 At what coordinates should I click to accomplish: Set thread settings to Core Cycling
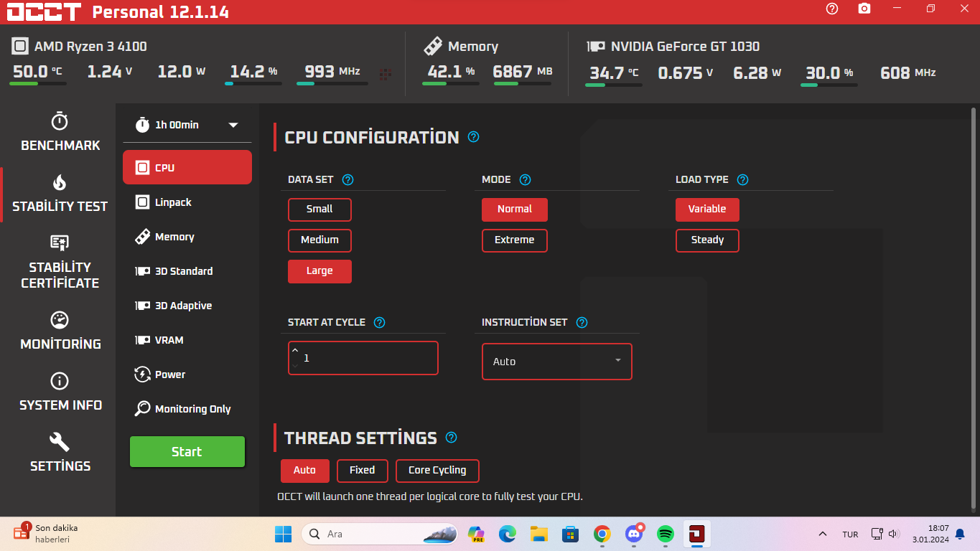point(437,471)
